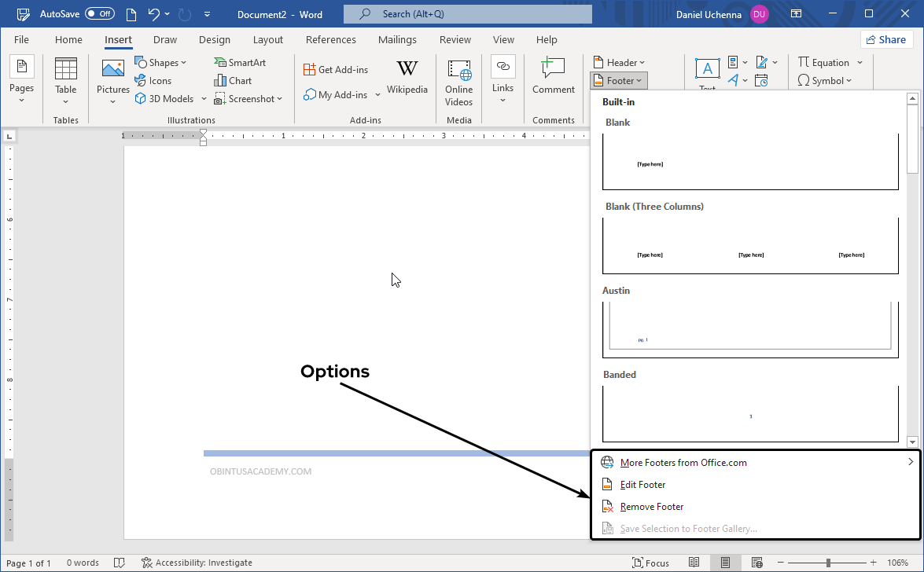Click the Wikipedia add-in icon
This screenshot has height=572, width=924.
tap(407, 70)
